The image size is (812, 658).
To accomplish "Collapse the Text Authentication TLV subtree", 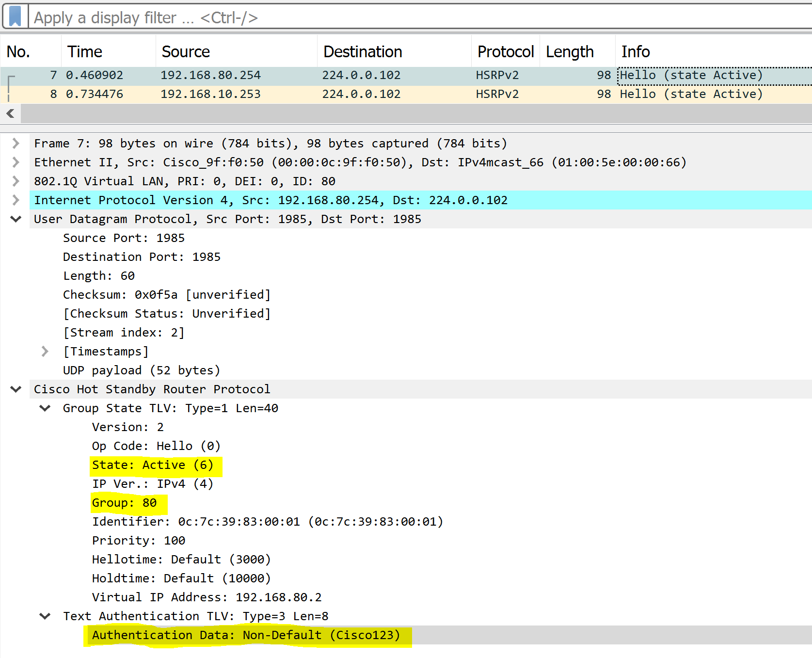I will tap(45, 616).
